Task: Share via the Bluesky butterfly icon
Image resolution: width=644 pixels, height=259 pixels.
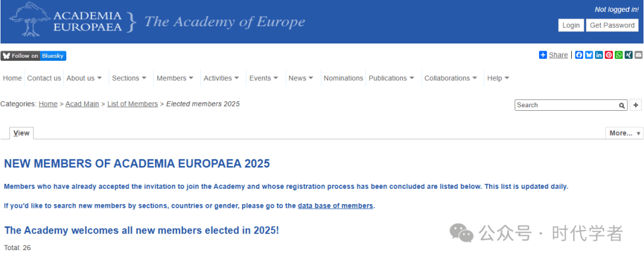Action: tap(589, 55)
